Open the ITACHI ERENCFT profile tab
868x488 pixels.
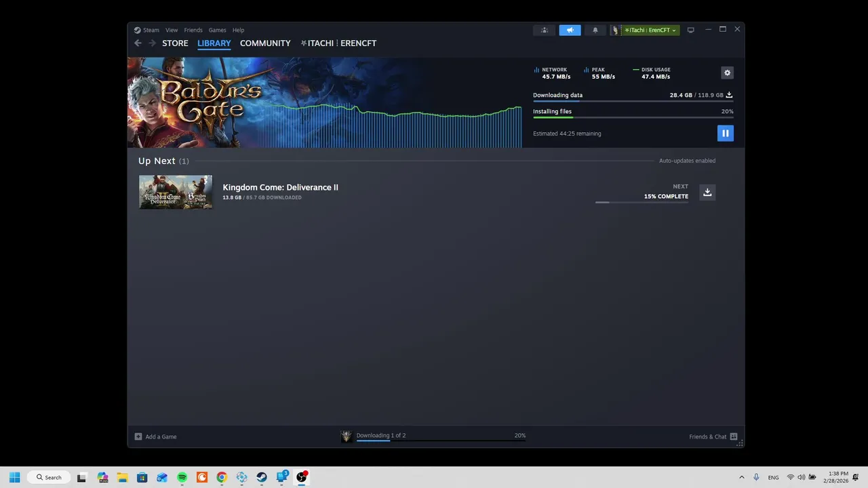pos(338,43)
